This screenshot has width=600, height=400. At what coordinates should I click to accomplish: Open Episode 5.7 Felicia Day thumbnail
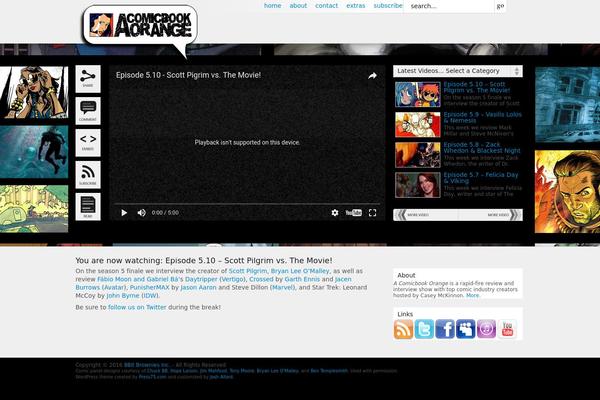[x=417, y=185]
